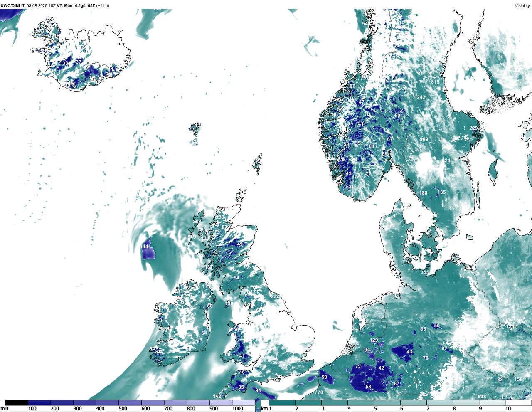532x412 pixels.
Task: Select the legend swatch between 3 and 4 km
Action: pyautogui.click(x=335, y=403)
